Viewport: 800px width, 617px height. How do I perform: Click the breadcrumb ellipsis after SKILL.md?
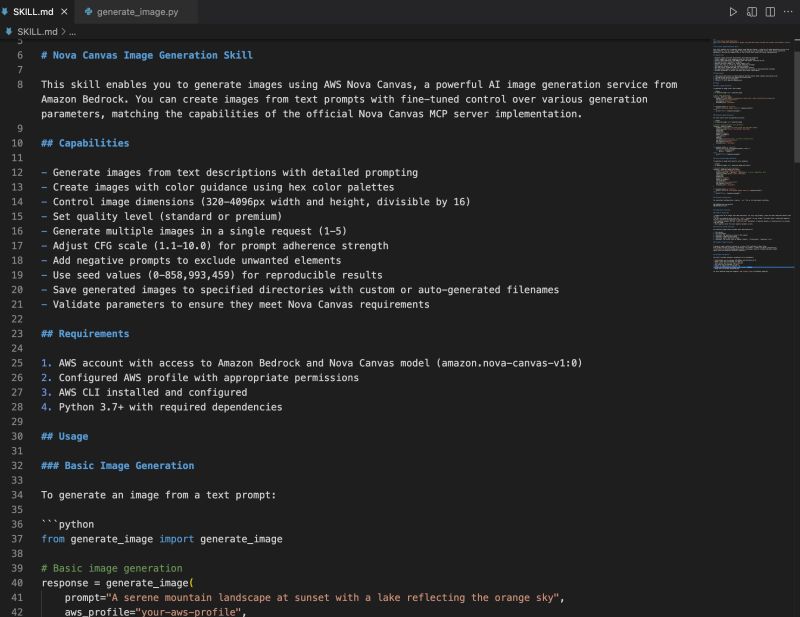point(72,32)
